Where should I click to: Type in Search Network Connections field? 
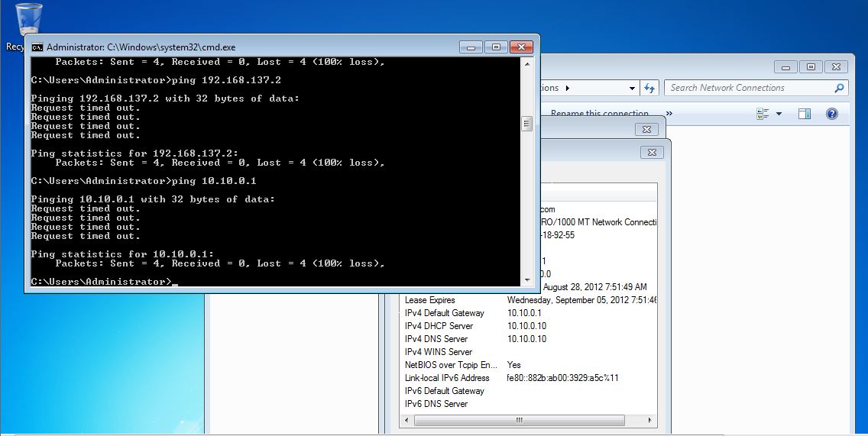tap(749, 88)
